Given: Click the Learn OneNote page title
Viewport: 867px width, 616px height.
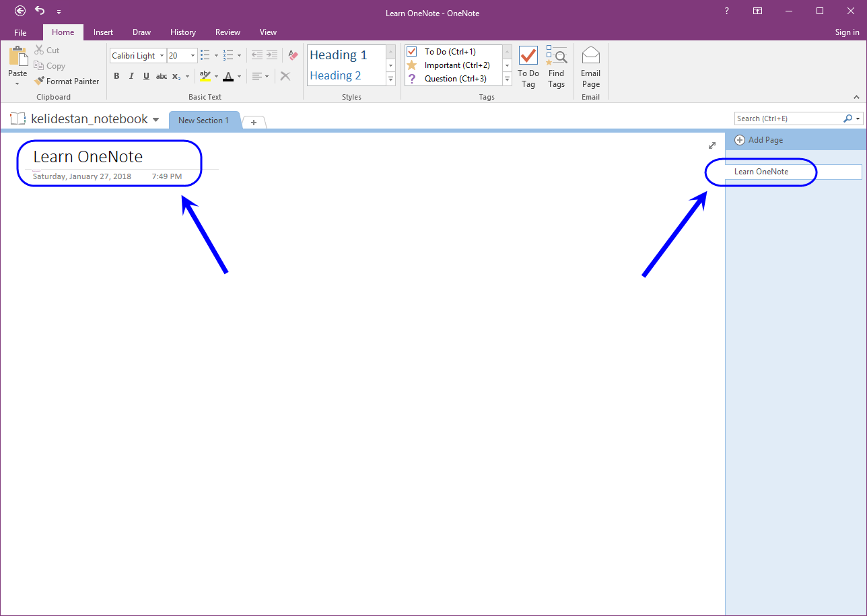Looking at the screenshot, I should (88, 157).
